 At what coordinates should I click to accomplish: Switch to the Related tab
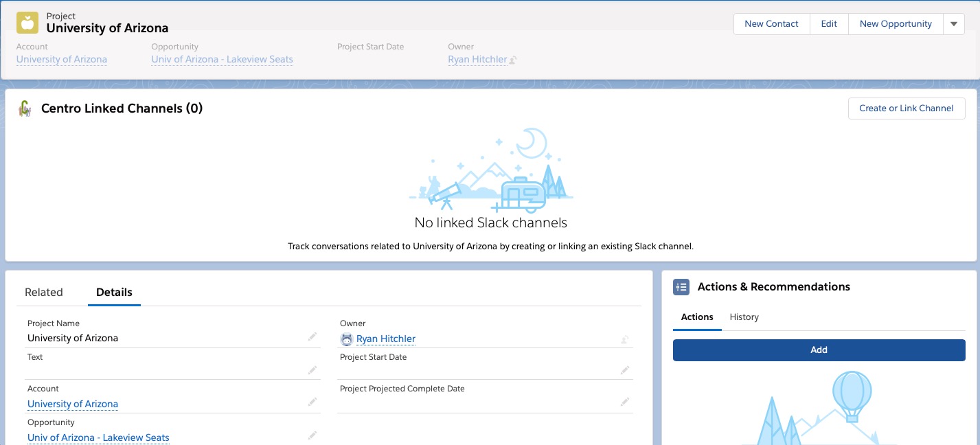tap(44, 292)
